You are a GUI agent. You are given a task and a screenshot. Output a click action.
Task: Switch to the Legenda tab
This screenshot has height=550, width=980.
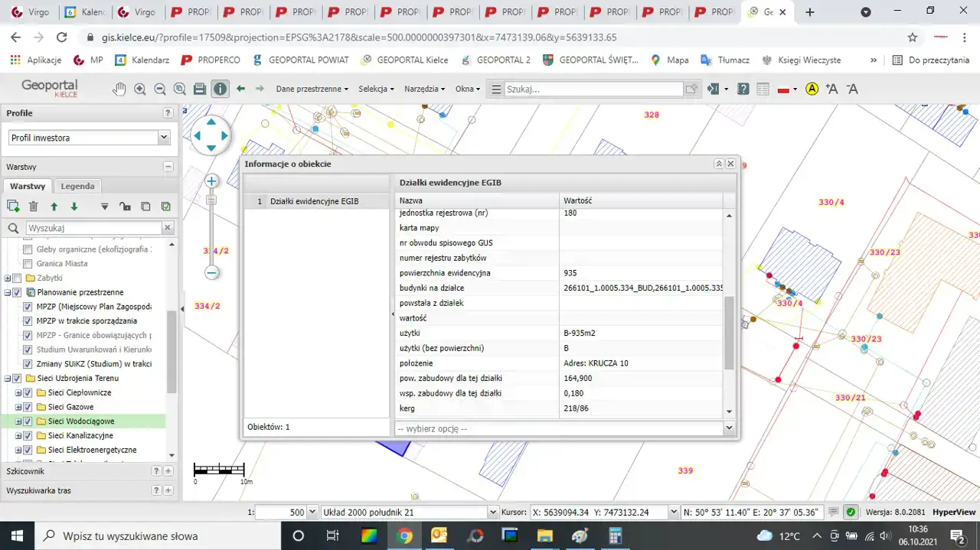(77, 186)
